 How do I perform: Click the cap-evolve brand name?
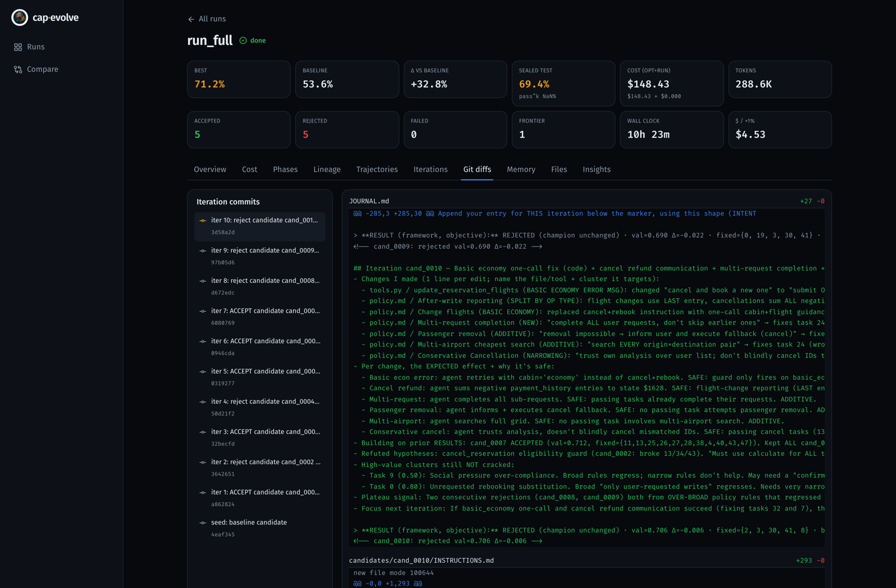pos(55,17)
